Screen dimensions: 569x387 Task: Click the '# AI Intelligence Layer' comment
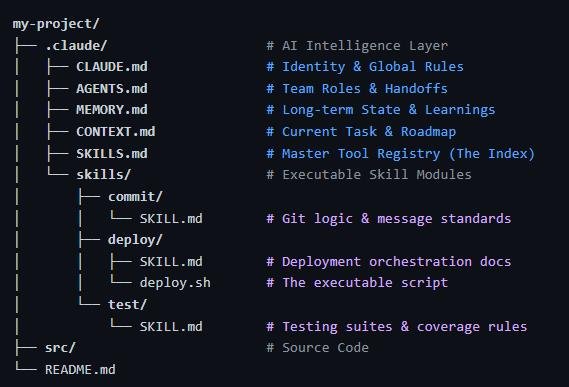[x=357, y=46]
